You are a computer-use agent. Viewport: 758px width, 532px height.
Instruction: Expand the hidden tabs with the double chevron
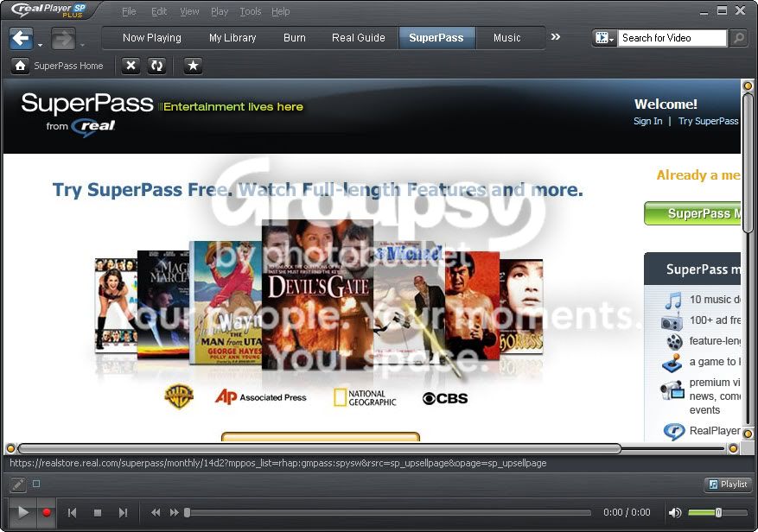coord(556,37)
